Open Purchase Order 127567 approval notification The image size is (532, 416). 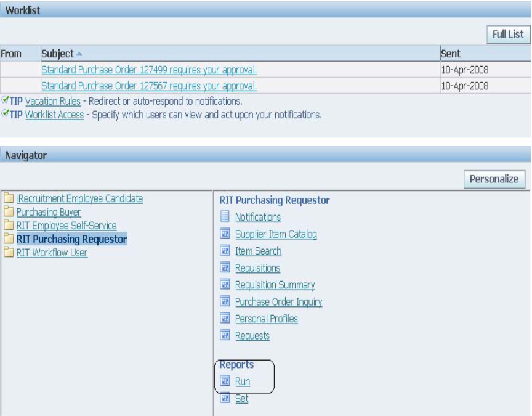149,86
